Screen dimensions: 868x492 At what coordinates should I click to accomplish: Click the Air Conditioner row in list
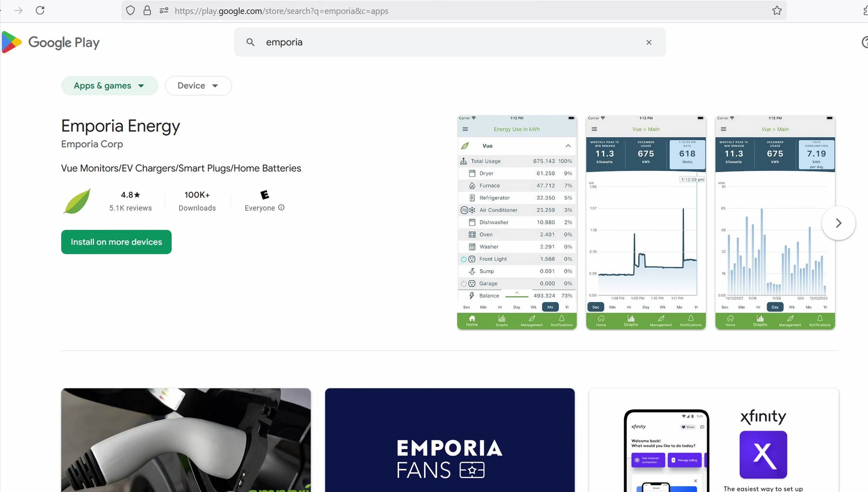tap(517, 210)
